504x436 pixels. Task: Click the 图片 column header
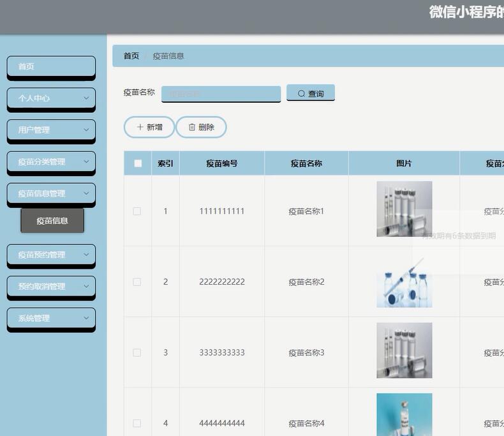pyautogui.click(x=404, y=163)
